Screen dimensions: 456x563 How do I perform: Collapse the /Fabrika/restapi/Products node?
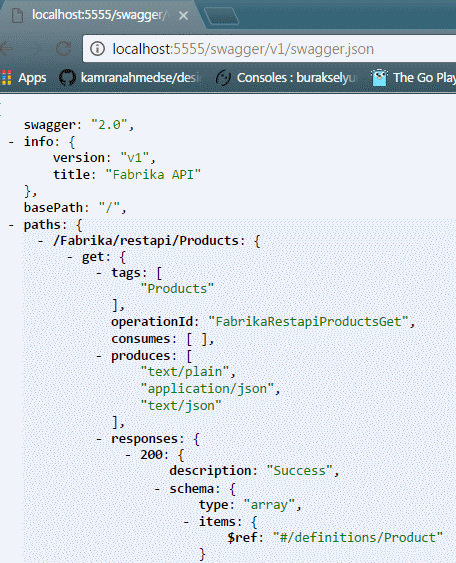click(x=41, y=241)
